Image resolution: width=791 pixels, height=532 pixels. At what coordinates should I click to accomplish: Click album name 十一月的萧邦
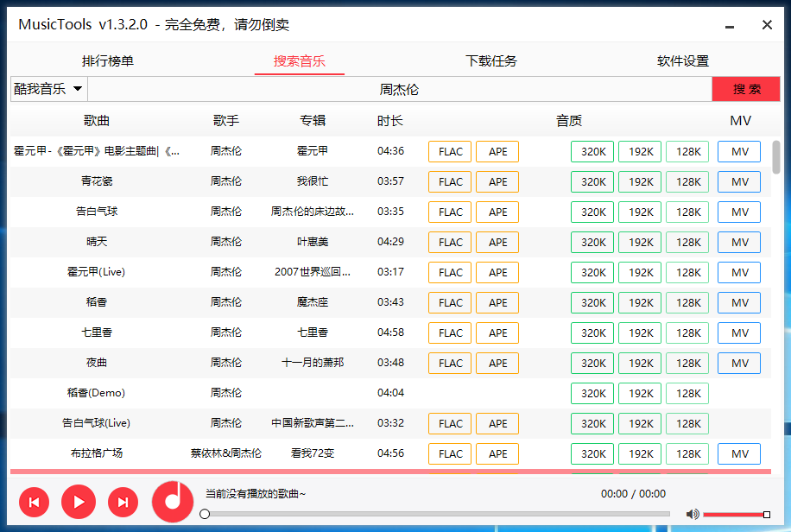click(313, 363)
